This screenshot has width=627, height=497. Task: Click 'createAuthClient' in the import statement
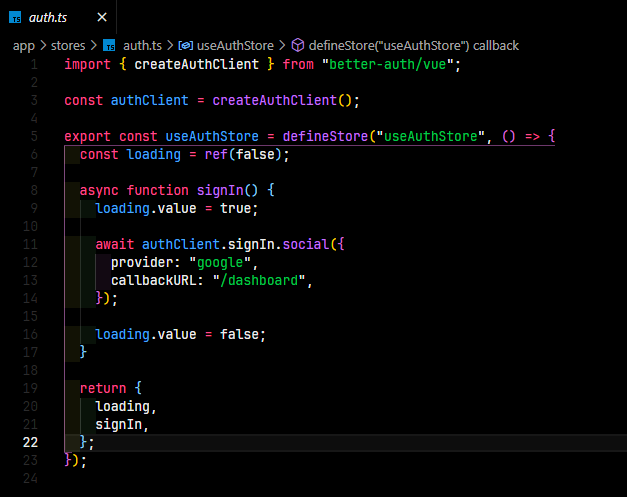point(196,64)
